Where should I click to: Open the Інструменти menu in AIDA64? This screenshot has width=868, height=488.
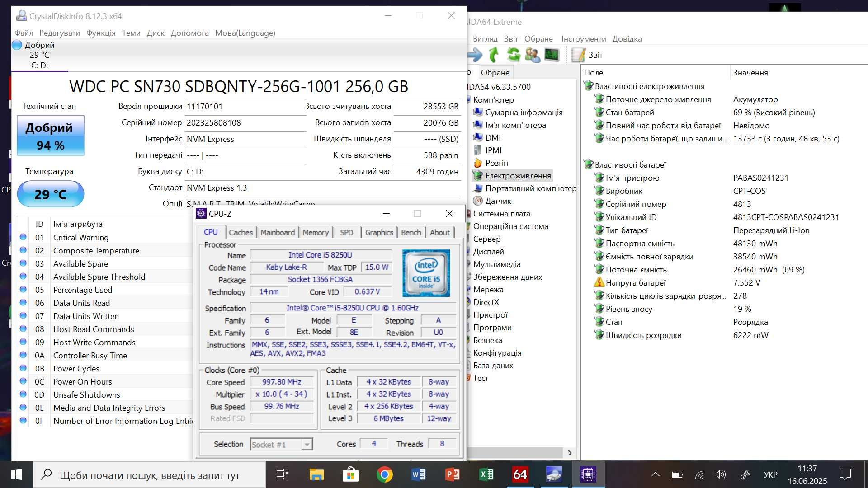point(584,39)
